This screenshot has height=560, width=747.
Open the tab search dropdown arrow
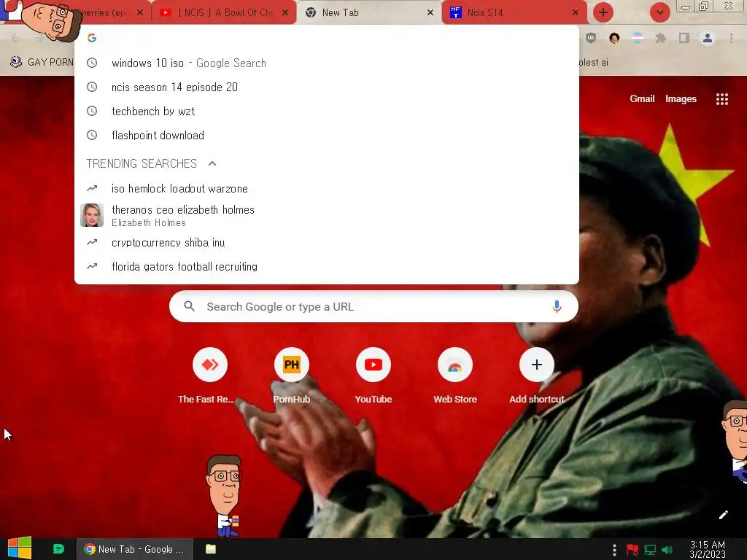659,12
